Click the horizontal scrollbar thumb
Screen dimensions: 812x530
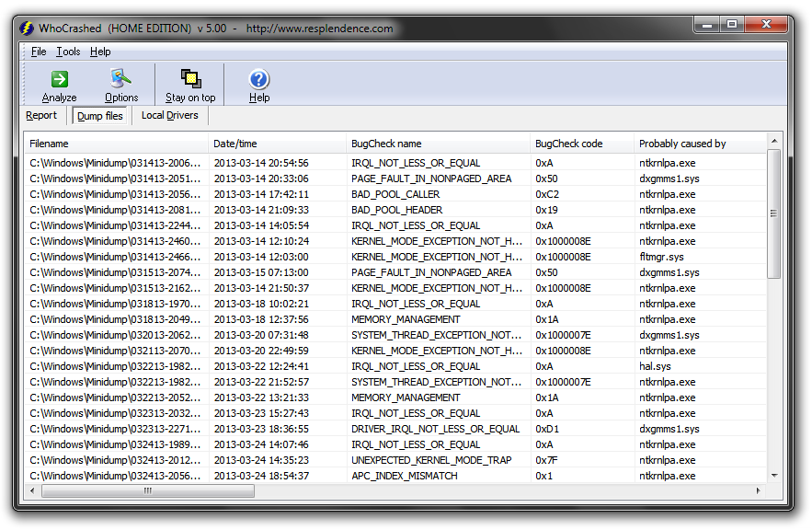click(x=147, y=490)
